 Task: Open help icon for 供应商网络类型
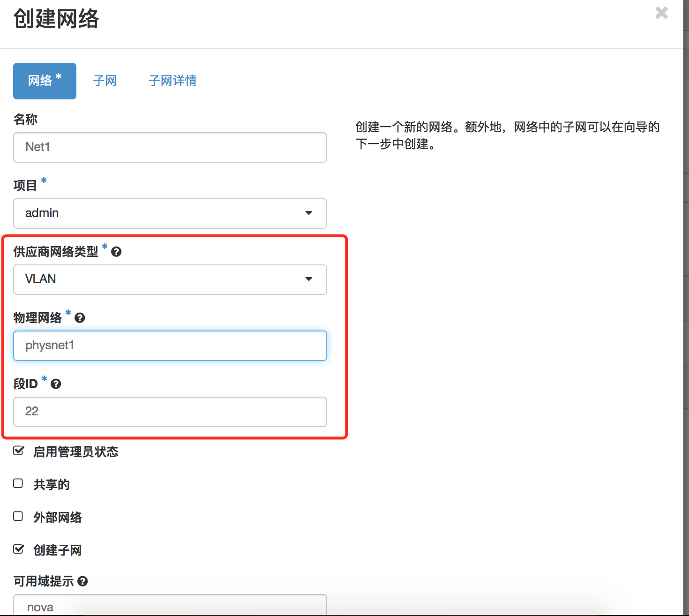click(x=116, y=252)
